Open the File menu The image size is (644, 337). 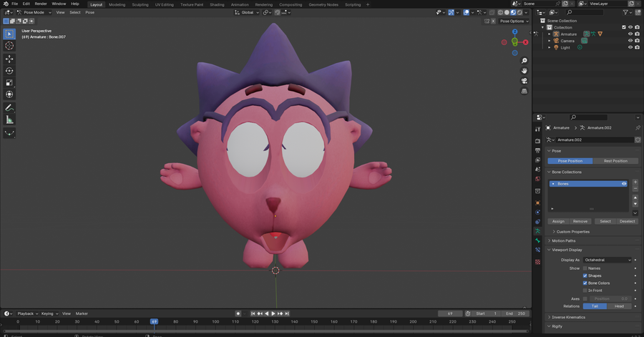tap(15, 4)
